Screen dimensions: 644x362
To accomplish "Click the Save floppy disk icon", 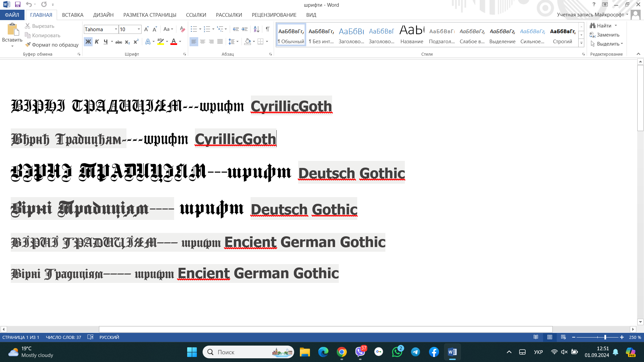I will [x=18, y=4].
